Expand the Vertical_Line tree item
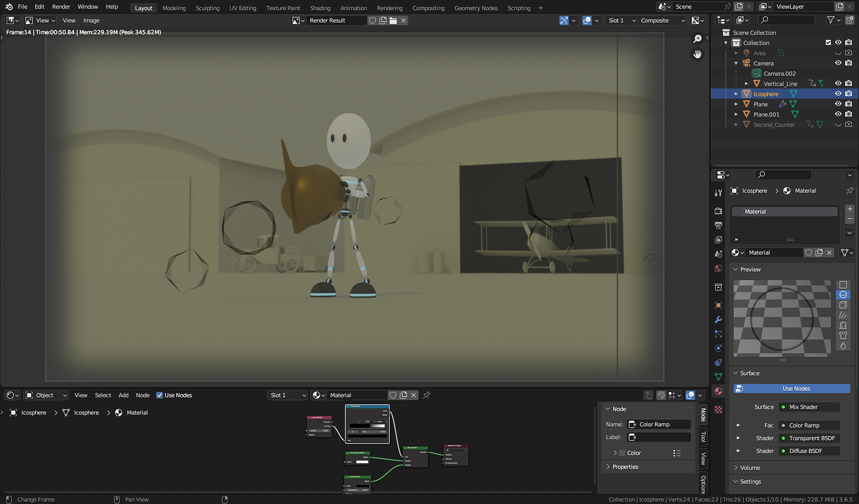Image resolution: width=859 pixels, height=504 pixels. [x=746, y=83]
